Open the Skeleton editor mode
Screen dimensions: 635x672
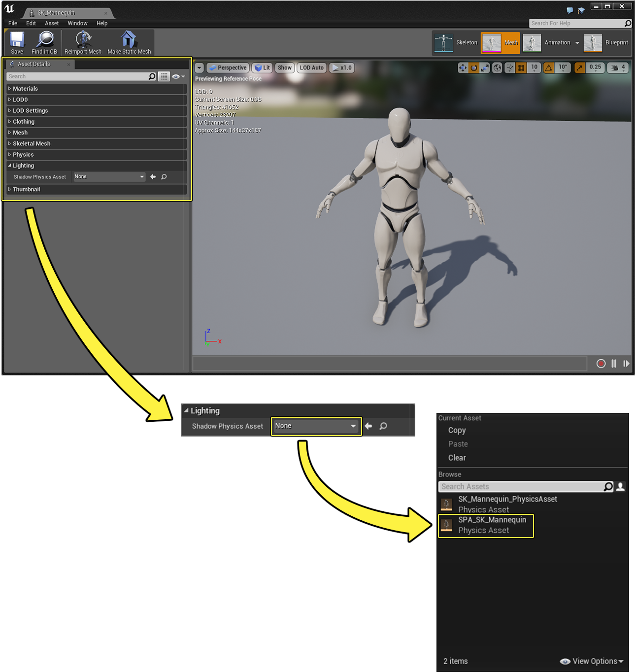(455, 43)
